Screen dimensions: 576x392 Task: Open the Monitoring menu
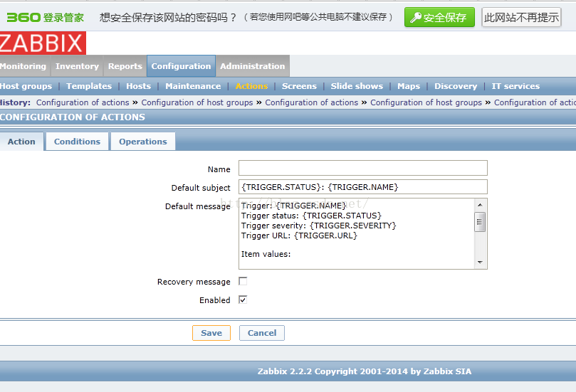tap(23, 66)
